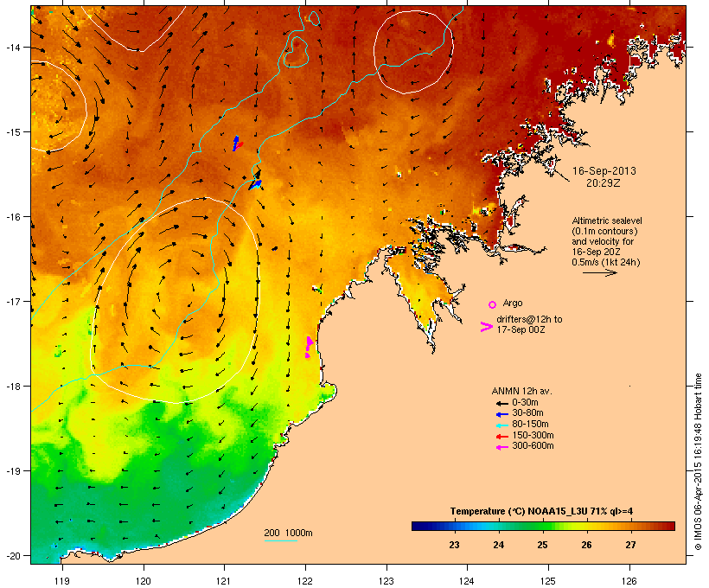Click the latitude axis label -14
This screenshot has height=588, width=709.
point(12,47)
